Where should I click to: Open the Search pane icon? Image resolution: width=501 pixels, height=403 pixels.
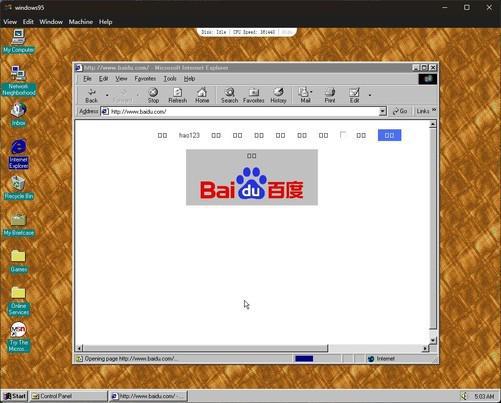229,95
